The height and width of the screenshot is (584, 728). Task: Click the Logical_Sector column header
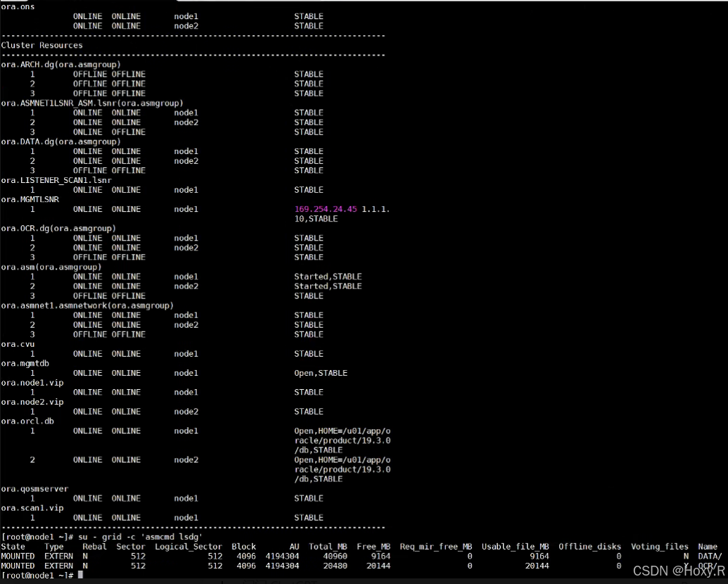click(189, 547)
